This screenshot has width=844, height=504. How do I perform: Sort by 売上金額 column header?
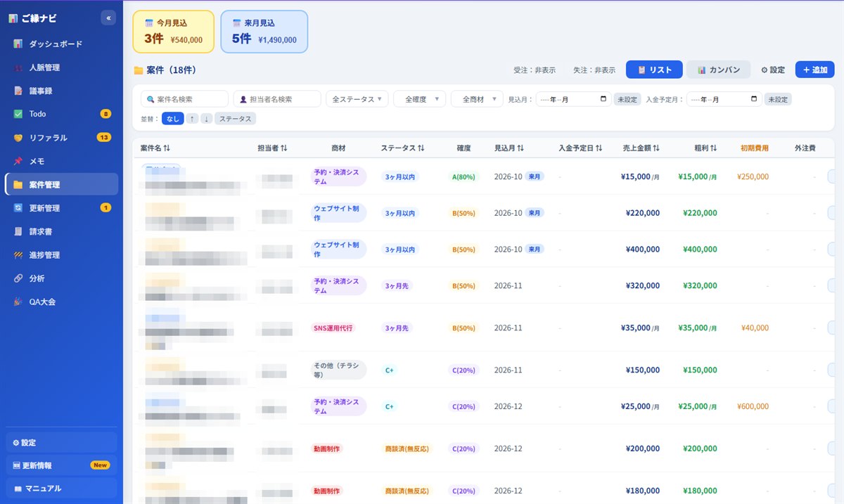pyautogui.click(x=641, y=148)
